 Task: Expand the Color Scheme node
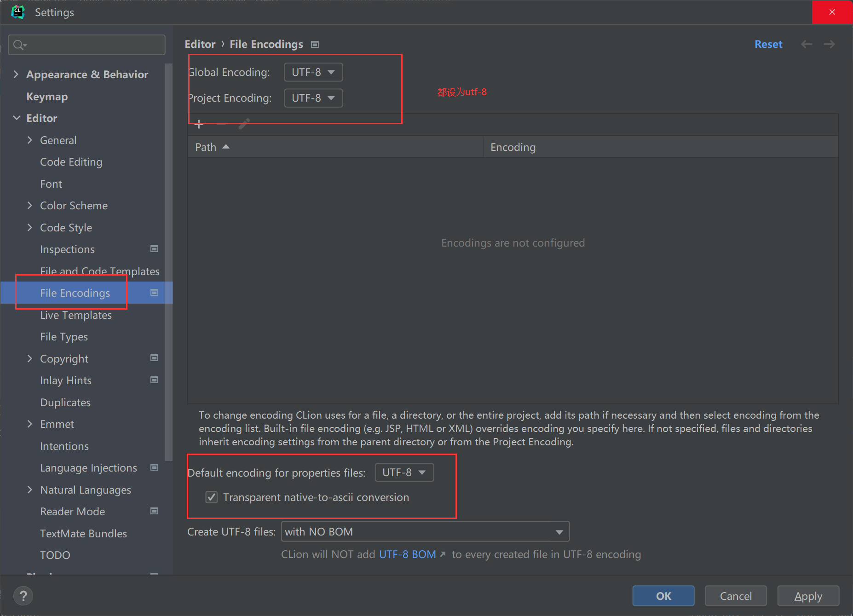(30, 205)
